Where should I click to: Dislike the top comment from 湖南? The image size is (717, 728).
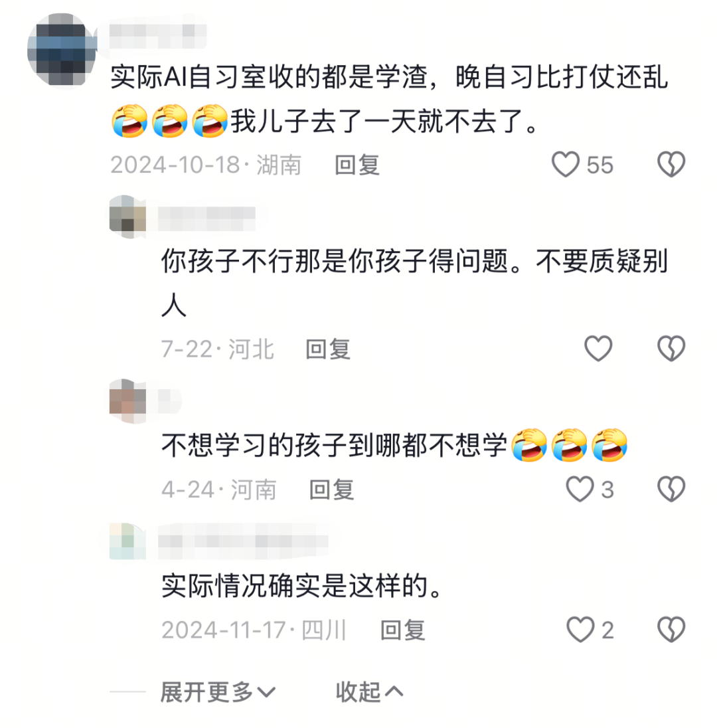(671, 164)
